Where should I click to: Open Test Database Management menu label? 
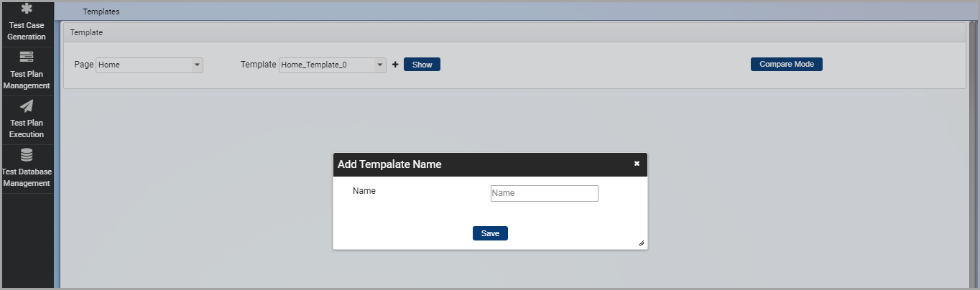pyautogui.click(x=27, y=177)
